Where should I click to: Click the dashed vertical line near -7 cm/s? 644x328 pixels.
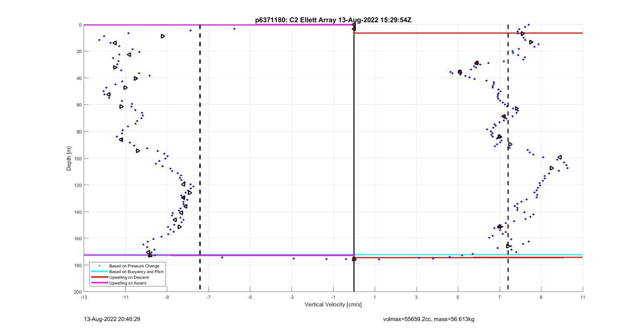click(200, 158)
